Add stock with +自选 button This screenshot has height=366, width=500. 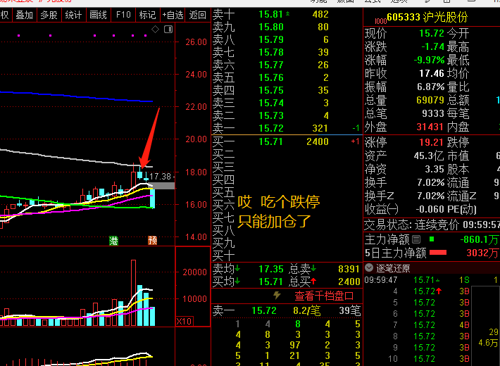(x=173, y=15)
